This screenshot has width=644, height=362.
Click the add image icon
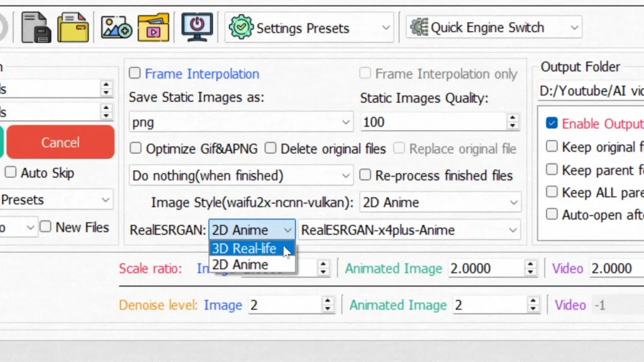[116, 28]
